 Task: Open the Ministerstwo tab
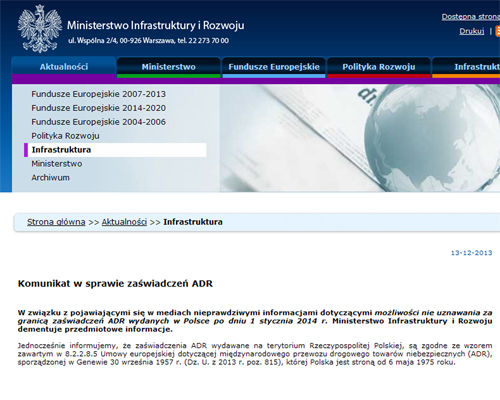click(x=169, y=67)
